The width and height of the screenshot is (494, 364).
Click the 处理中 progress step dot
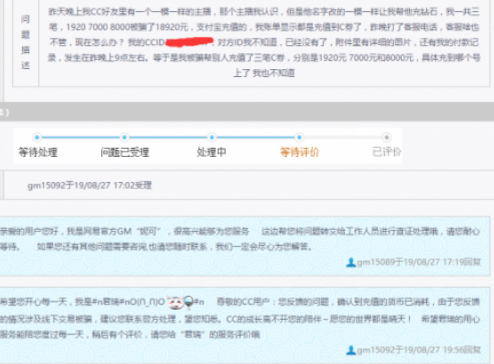(212, 137)
